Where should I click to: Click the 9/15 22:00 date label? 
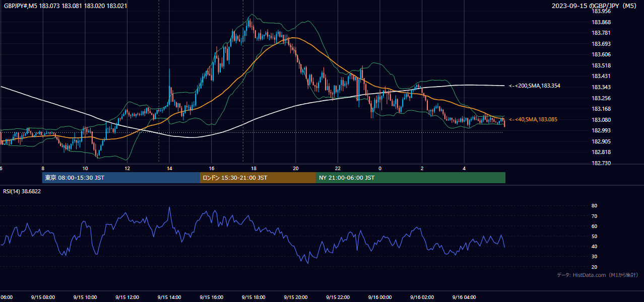(338, 297)
